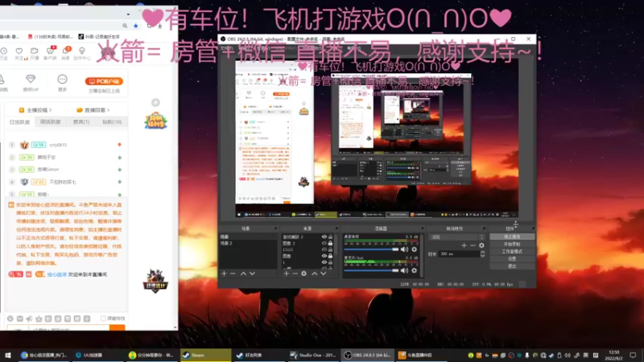Screen dimensions: 644x362
Task: Bookmark page with browser star icon
Action: click(x=136, y=26)
